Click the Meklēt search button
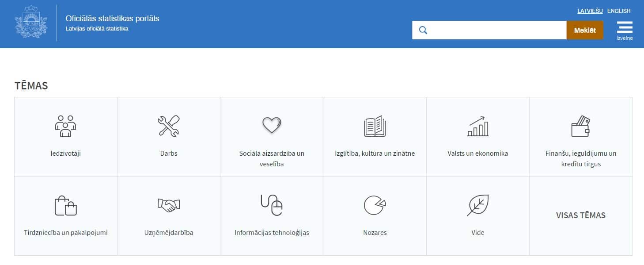644x265 pixels. pos(584,30)
